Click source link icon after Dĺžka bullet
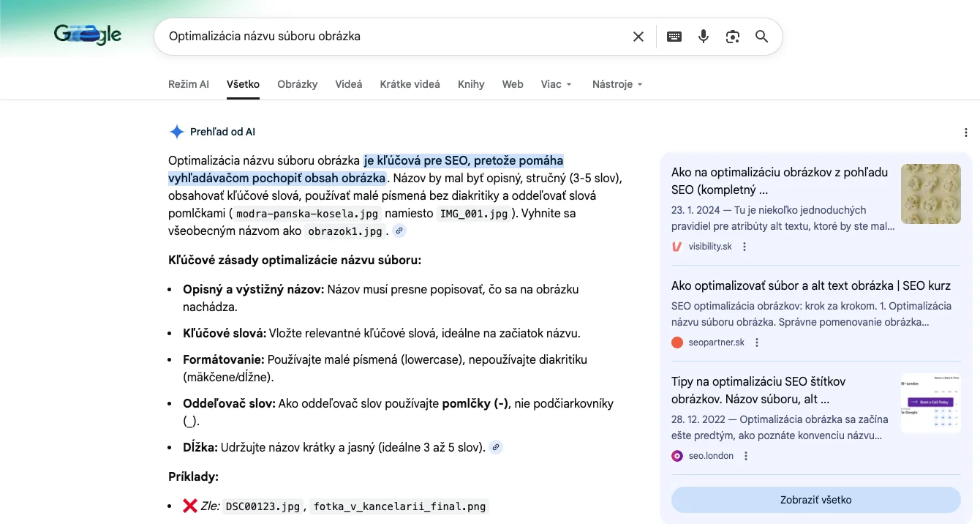This screenshot has width=980, height=524. point(496,447)
